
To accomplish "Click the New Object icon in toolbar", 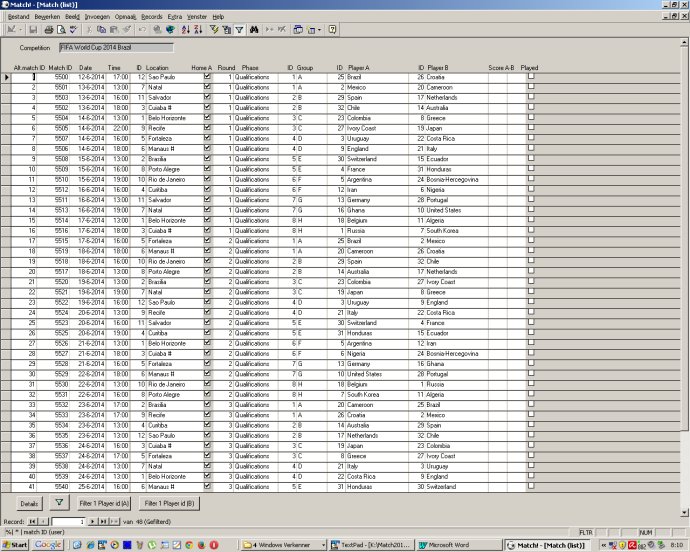I will [x=311, y=29].
